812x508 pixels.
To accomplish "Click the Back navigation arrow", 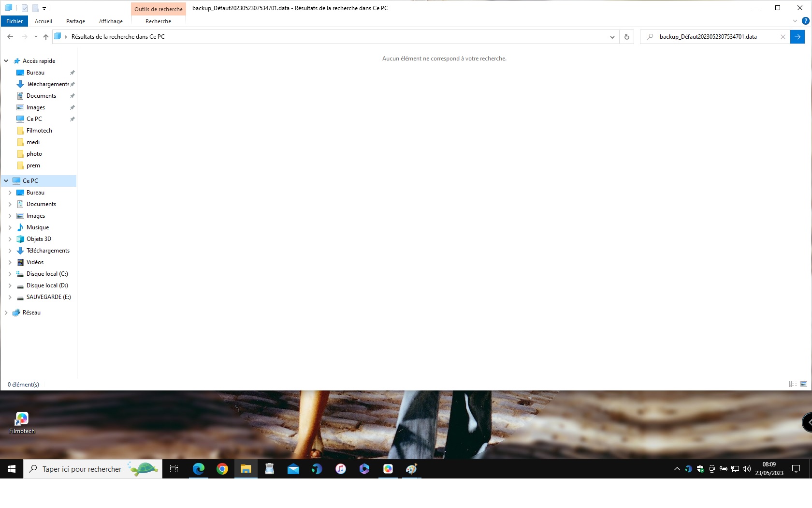I will [10, 37].
